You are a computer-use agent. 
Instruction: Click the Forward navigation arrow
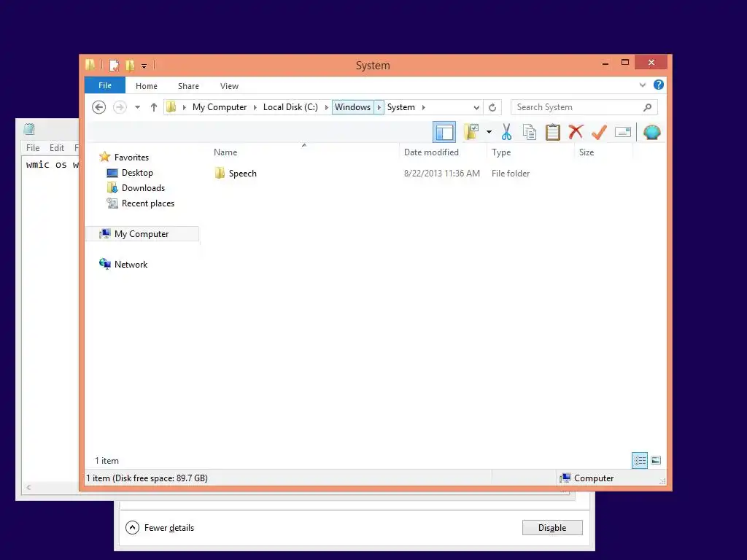tap(120, 107)
